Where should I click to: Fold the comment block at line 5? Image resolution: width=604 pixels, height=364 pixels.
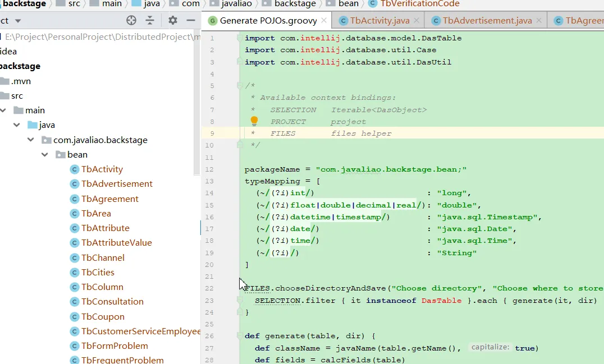coord(240,85)
